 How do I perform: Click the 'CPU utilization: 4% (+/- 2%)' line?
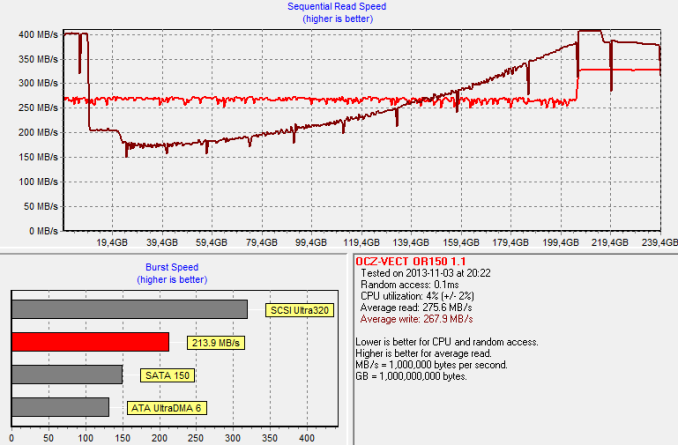click(x=417, y=296)
